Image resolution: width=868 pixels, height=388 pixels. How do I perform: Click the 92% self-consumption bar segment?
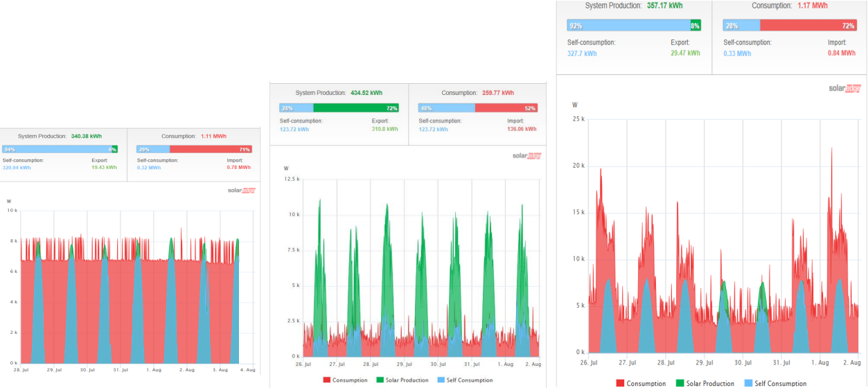click(628, 25)
